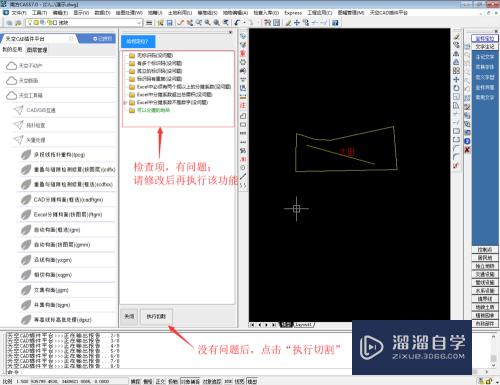Open the 显示(V) menu

(81, 13)
